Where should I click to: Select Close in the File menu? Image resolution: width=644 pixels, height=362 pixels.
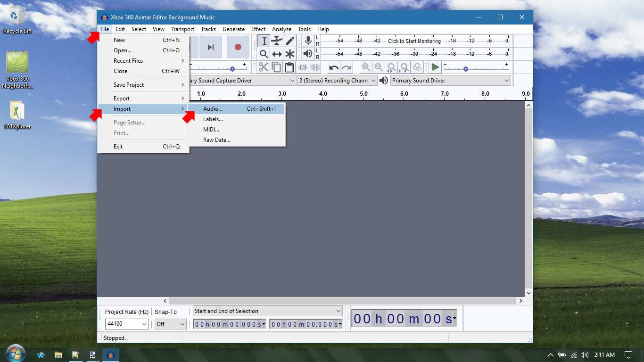[144, 71]
